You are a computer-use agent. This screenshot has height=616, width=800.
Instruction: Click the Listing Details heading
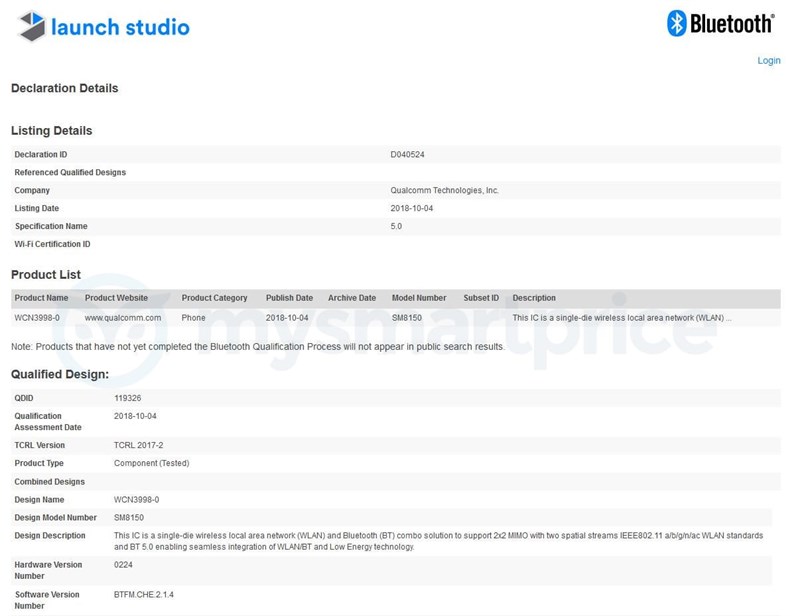pyautogui.click(x=52, y=131)
